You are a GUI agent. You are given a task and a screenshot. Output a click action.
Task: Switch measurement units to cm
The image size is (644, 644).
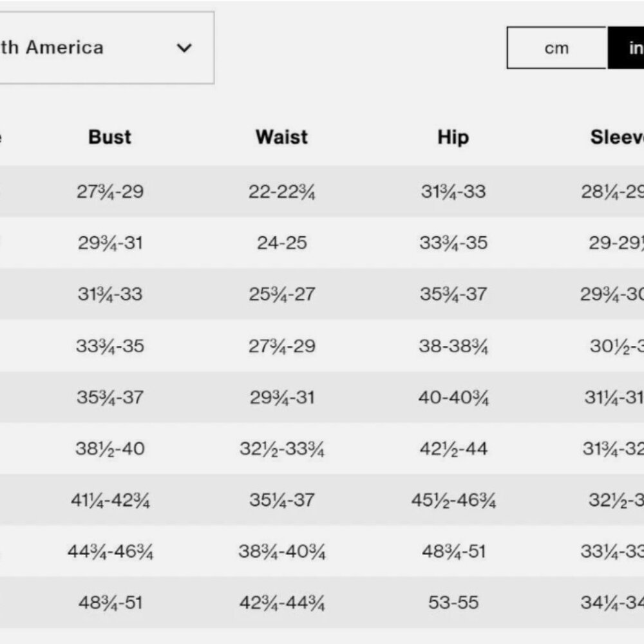(557, 48)
